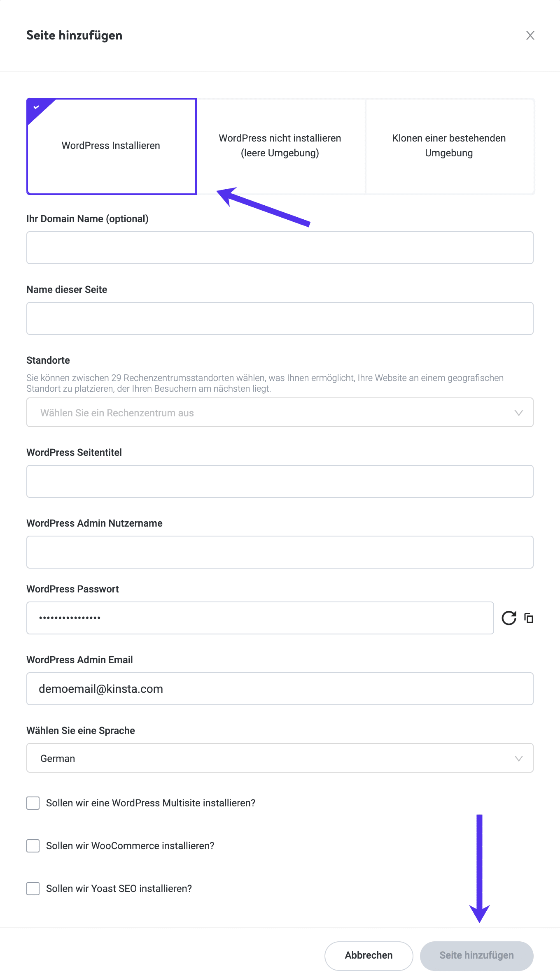Choose Klonen einer bestehenden Umgebung
This screenshot has height=980, width=560.
click(x=448, y=146)
